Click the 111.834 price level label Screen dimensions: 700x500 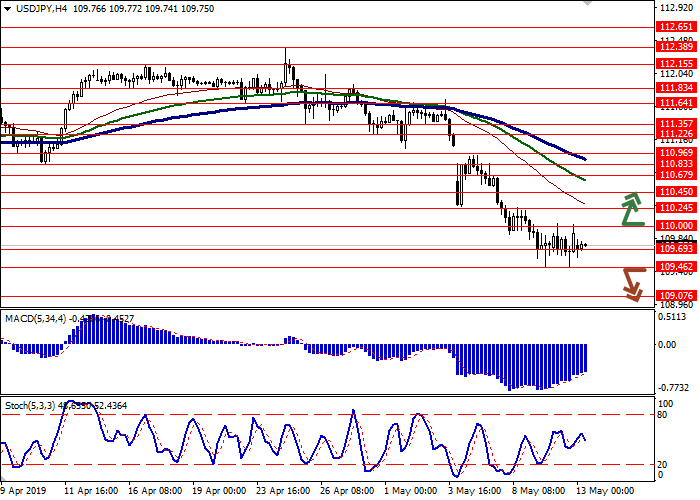click(x=675, y=88)
